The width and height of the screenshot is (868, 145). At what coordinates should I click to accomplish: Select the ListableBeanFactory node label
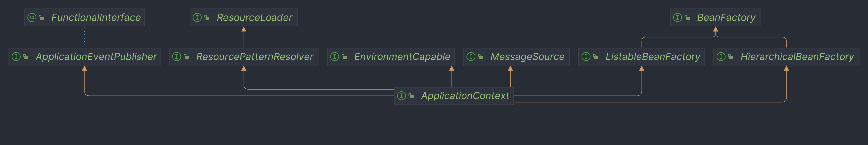[653, 57]
